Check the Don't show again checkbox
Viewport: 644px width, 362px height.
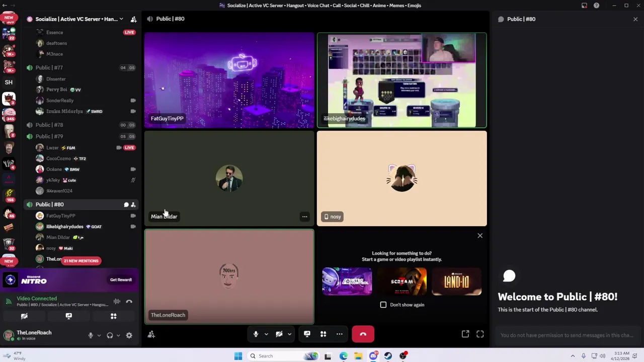tap(383, 305)
